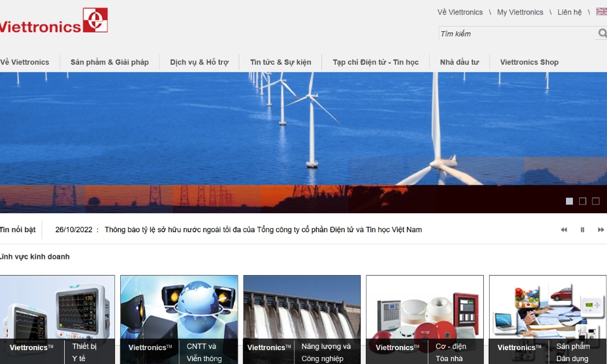The image size is (607, 364).
Task: Open the 26/10/2022 Thông báo news headline
Action: point(263,230)
